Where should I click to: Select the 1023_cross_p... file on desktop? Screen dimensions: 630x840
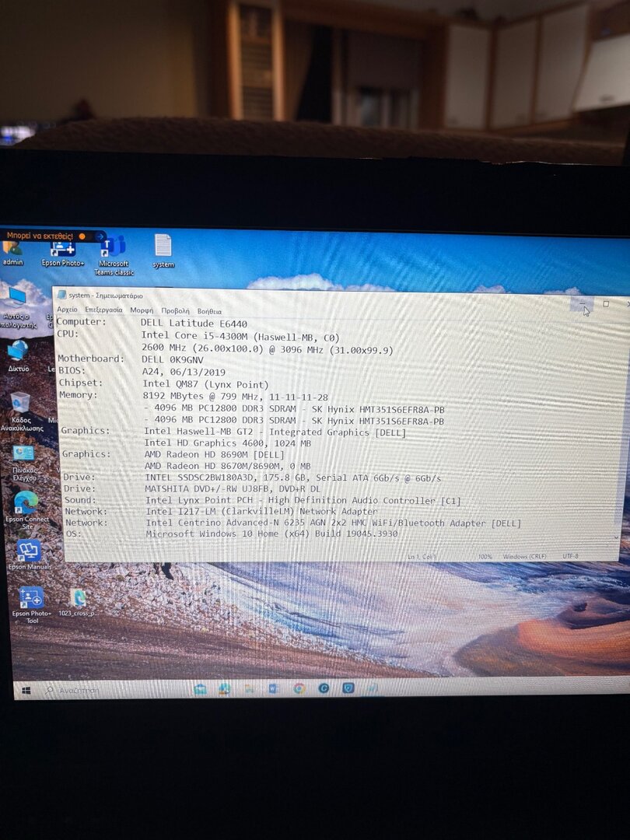click(x=79, y=604)
